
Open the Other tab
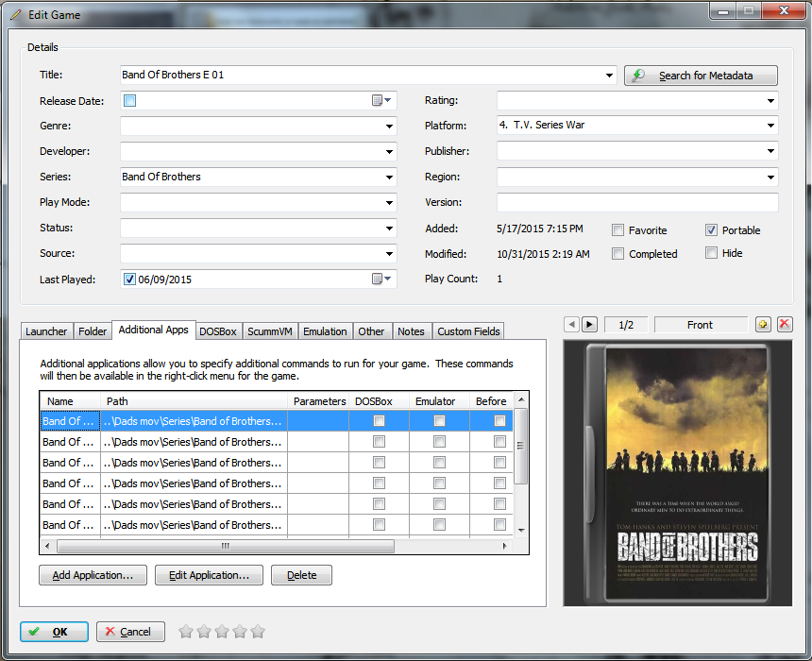[371, 331]
